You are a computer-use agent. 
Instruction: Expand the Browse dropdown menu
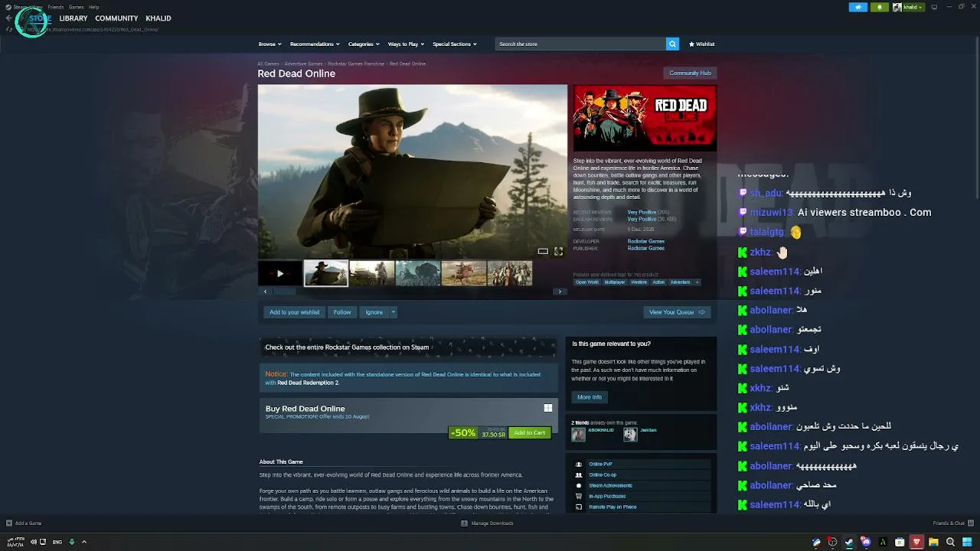click(269, 44)
